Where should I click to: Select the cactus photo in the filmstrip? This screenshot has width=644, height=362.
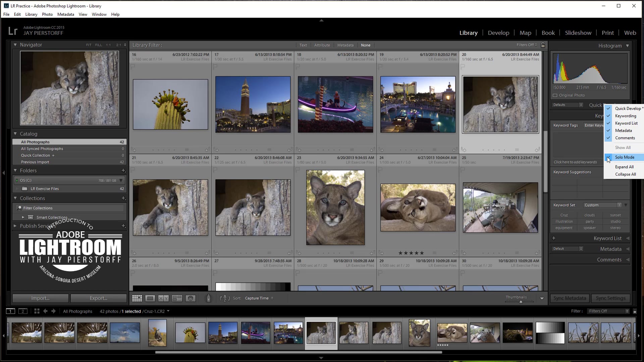pyautogui.click(x=190, y=333)
